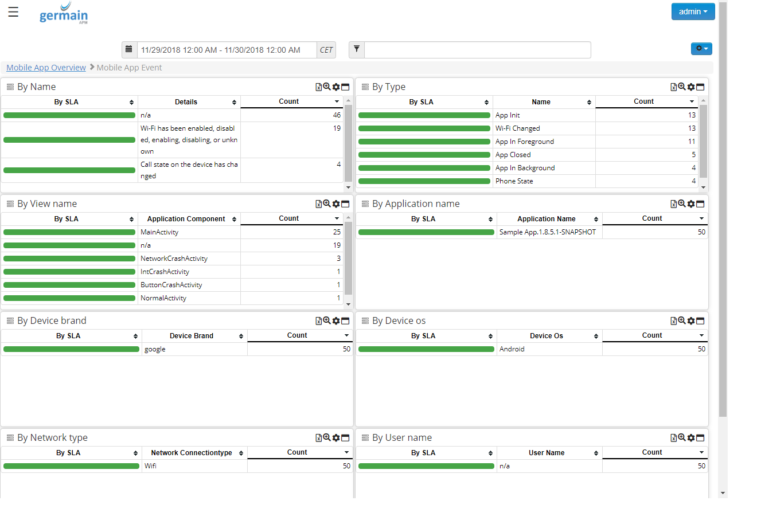Open the hamburger navigation menu
Viewport: 757px width, 532px height.
pos(13,12)
